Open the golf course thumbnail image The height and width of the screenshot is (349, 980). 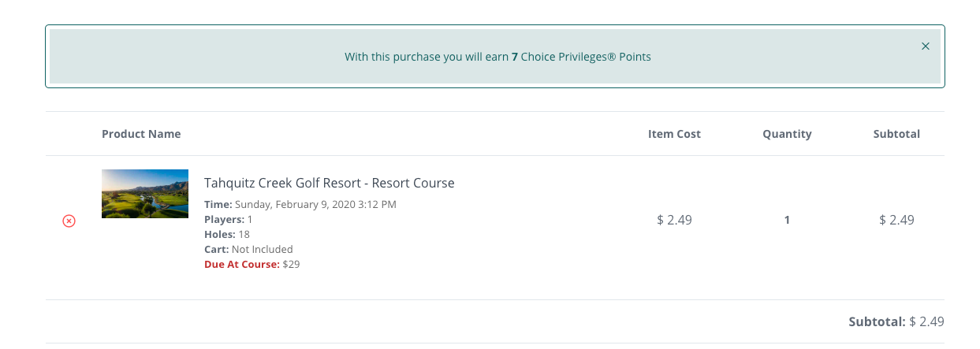click(x=145, y=194)
